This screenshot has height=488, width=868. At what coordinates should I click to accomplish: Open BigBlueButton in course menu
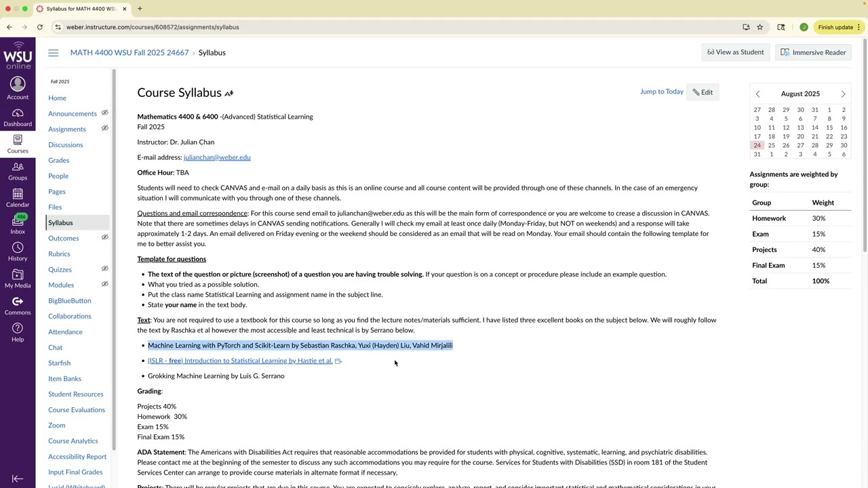tap(69, 301)
